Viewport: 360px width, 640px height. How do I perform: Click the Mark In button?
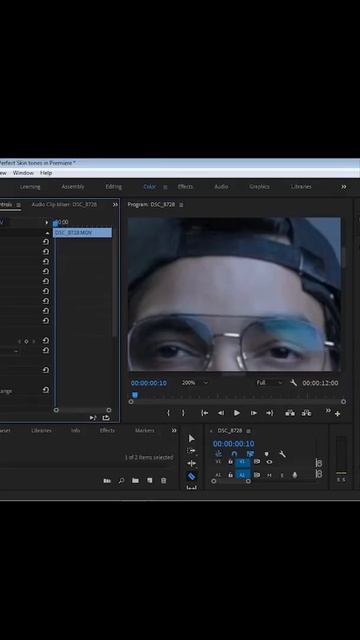168,413
